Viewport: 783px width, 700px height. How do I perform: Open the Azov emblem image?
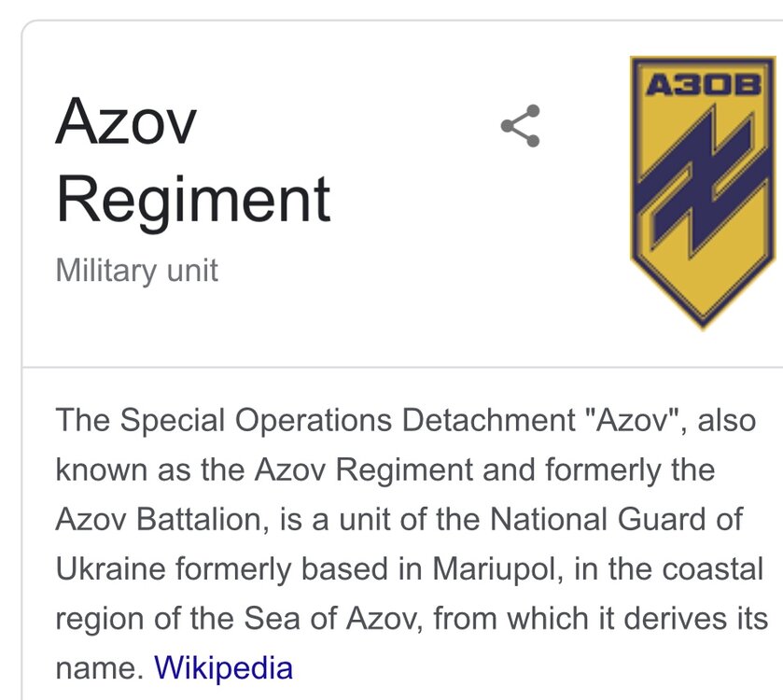click(705, 191)
